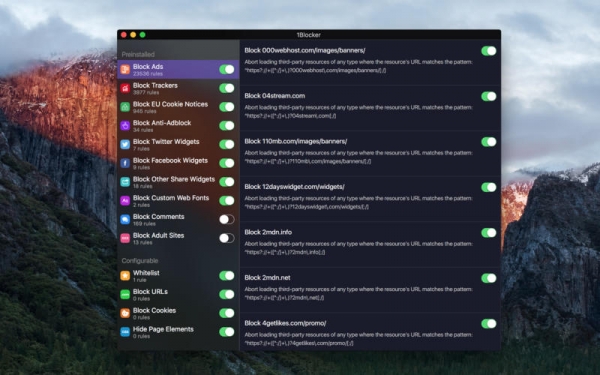The image size is (600, 375).
Task: Disable the Block 04stream.com rule switch
Action: pos(489,96)
